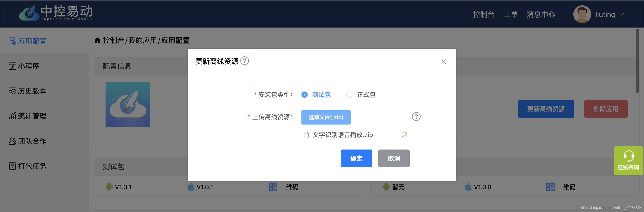Click the 配置信息 section header

pyautogui.click(x=117, y=66)
